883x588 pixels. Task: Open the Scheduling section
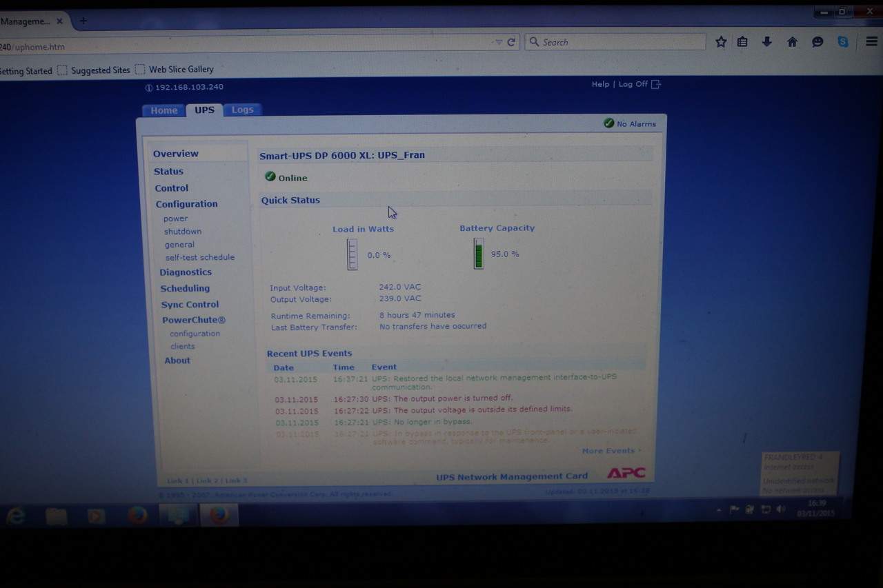pyautogui.click(x=185, y=289)
